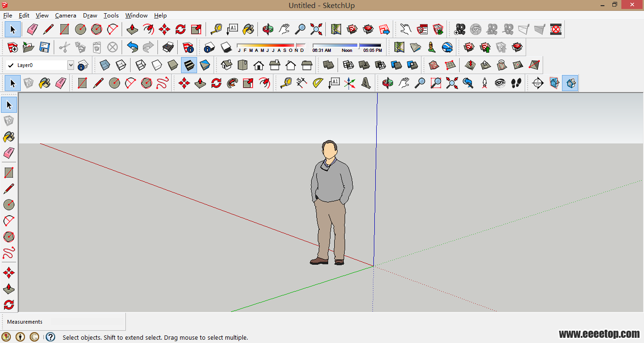Select the 3D Text tool

pos(366,84)
